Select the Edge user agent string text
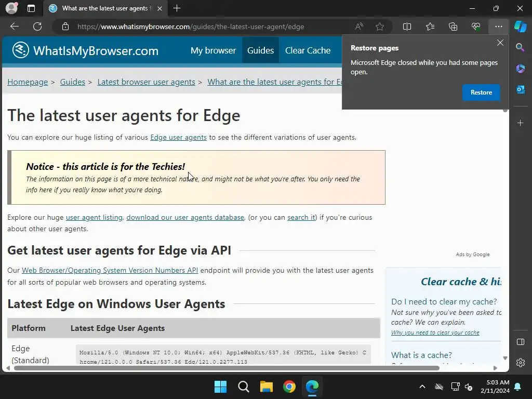Viewport: 532px width, 399px height. click(223, 357)
